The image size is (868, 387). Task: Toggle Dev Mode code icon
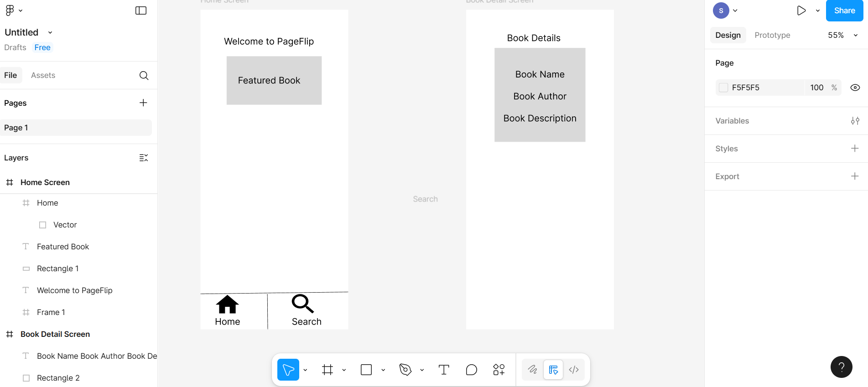pos(574,370)
